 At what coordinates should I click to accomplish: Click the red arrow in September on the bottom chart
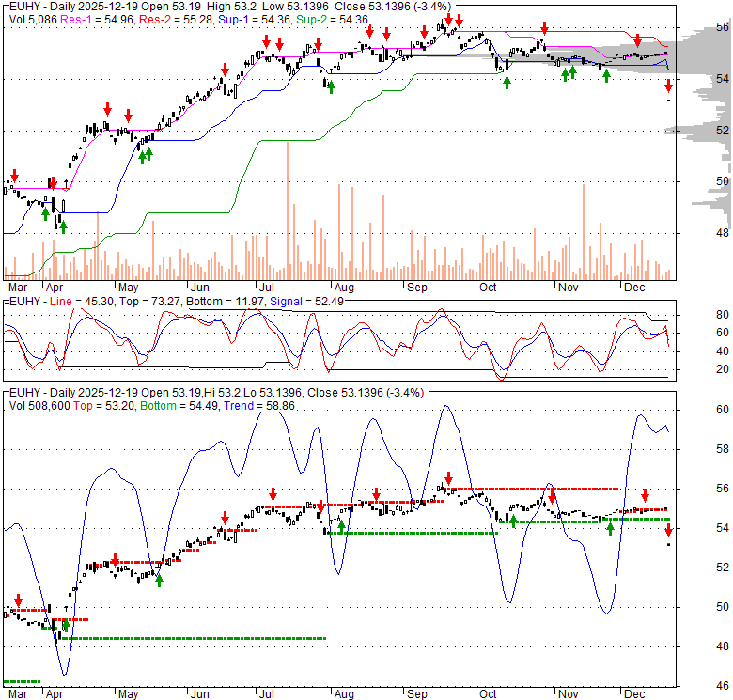coord(448,477)
